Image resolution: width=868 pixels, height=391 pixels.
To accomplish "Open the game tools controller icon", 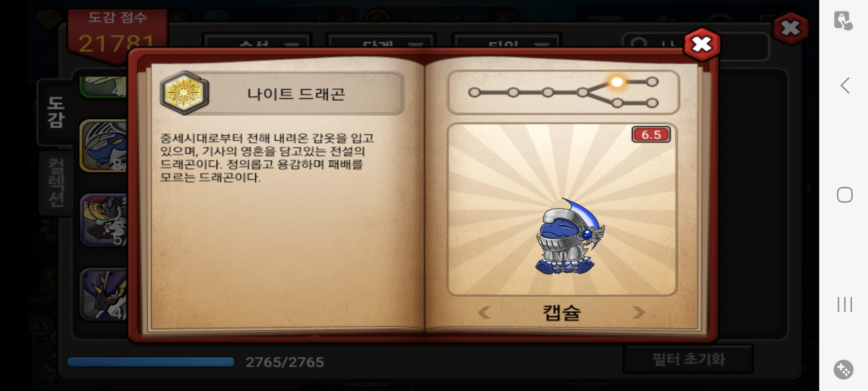I will pyautogui.click(x=843, y=370).
